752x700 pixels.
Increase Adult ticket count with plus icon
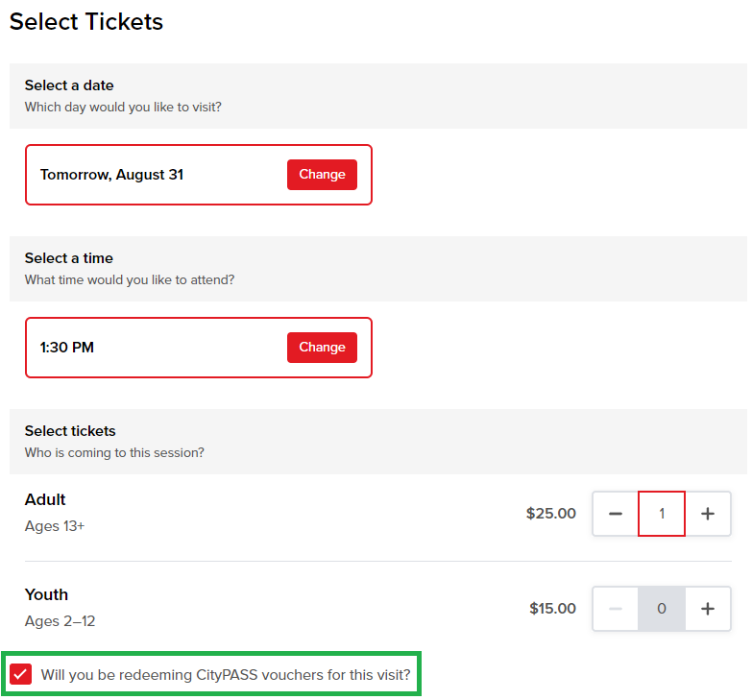point(708,514)
